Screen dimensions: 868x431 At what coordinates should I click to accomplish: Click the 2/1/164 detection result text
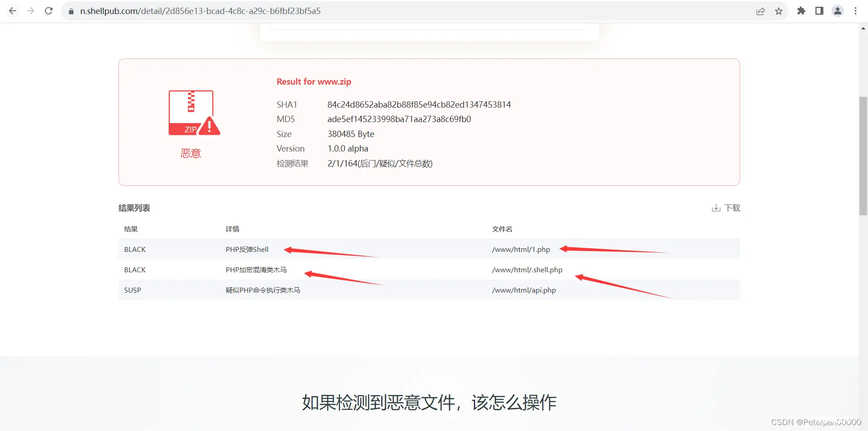[380, 163]
